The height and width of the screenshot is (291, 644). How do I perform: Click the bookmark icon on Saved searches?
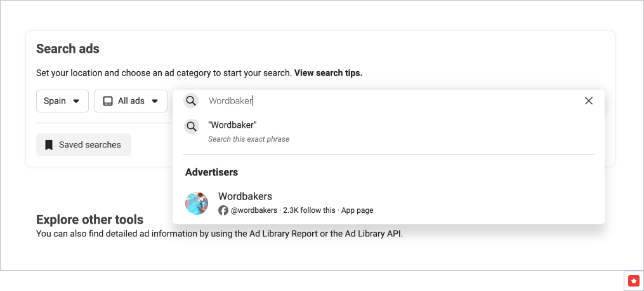click(49, 145)
